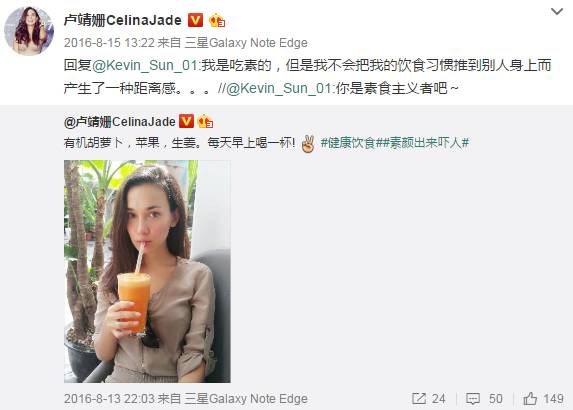Click verified V badge in reposted post
This screenshot has width=573, height=410.
[186, 121]
